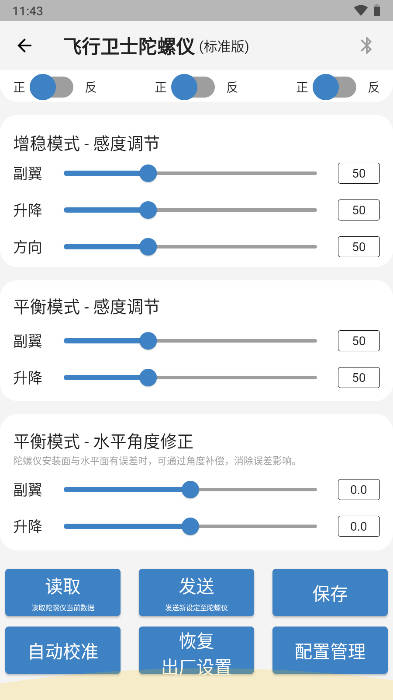Click 增稳模式 方向 sensitivity slider handle
This screenshot has height=700, width=393.
[148, 246]
